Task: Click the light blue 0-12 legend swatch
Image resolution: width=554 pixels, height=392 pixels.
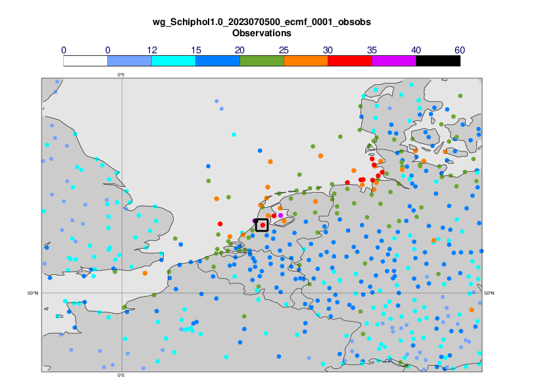Action: tap(130, 61)
